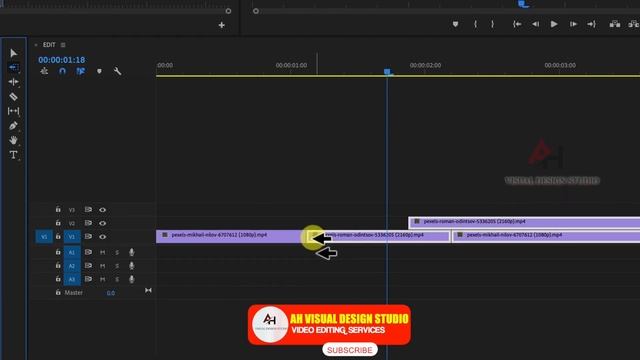The image size is (640, 360).
Task: Close the EDIT sequence tab
Action: tap(36, 45)
